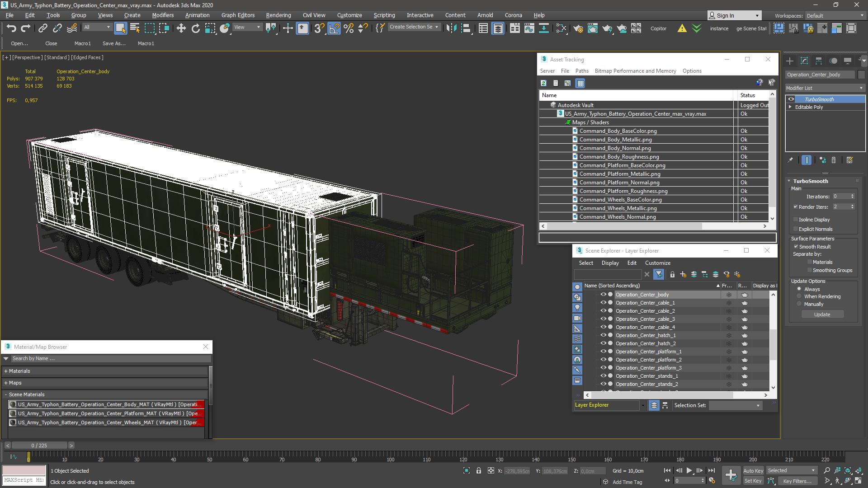Screen dimensions: 868x488
Task: Toggle the Angle Snap tool
Action: tap(334, 28)
